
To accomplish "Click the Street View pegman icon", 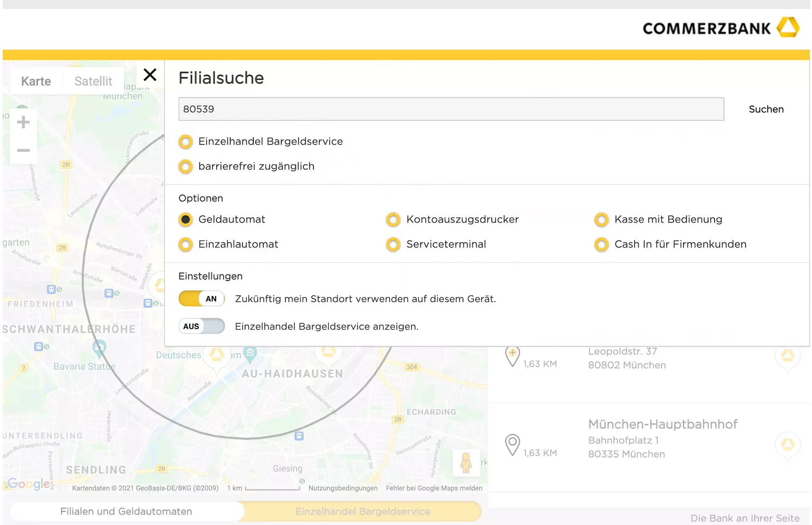I will pos(466,462).
